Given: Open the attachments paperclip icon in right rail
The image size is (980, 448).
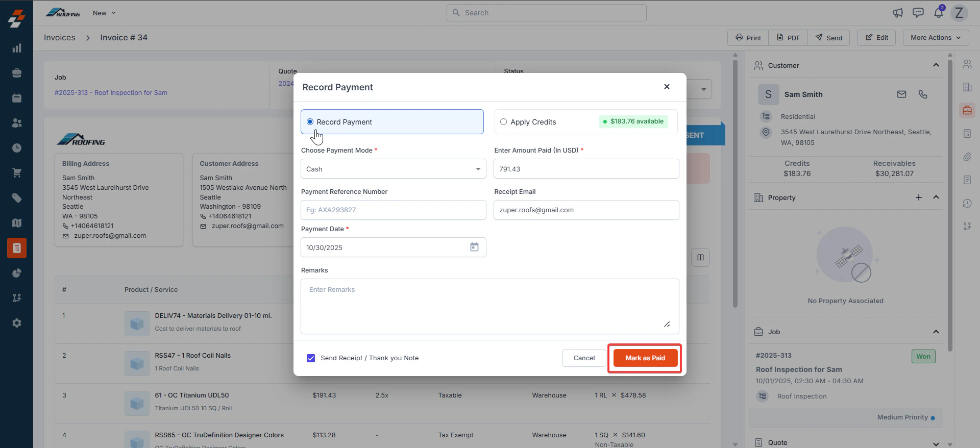Looking at the screenshot, I should pos(967,157).
